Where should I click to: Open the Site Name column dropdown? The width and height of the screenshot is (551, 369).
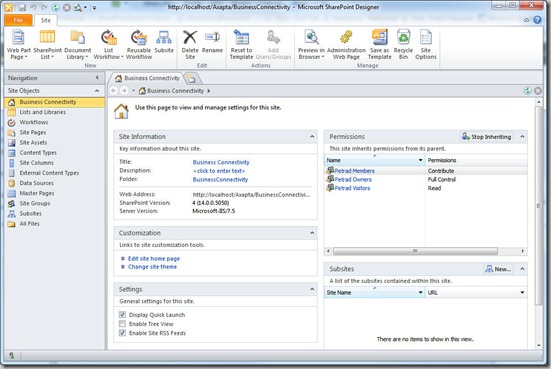coord(420,292)
